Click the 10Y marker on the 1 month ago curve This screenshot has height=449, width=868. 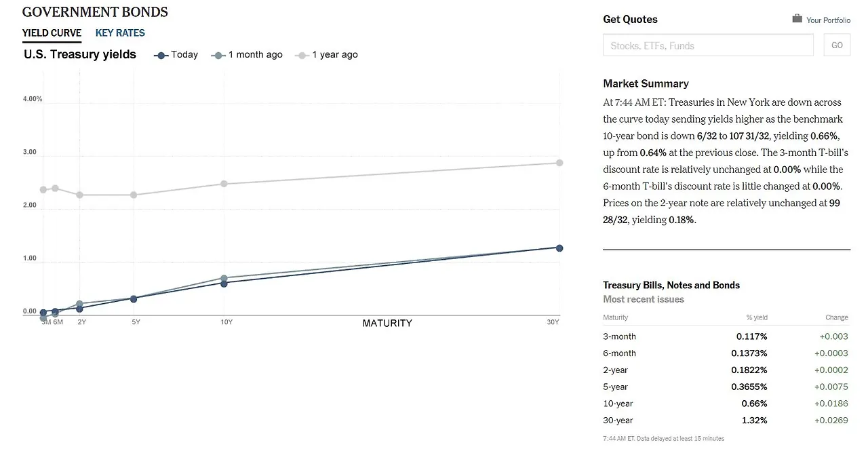225,277
